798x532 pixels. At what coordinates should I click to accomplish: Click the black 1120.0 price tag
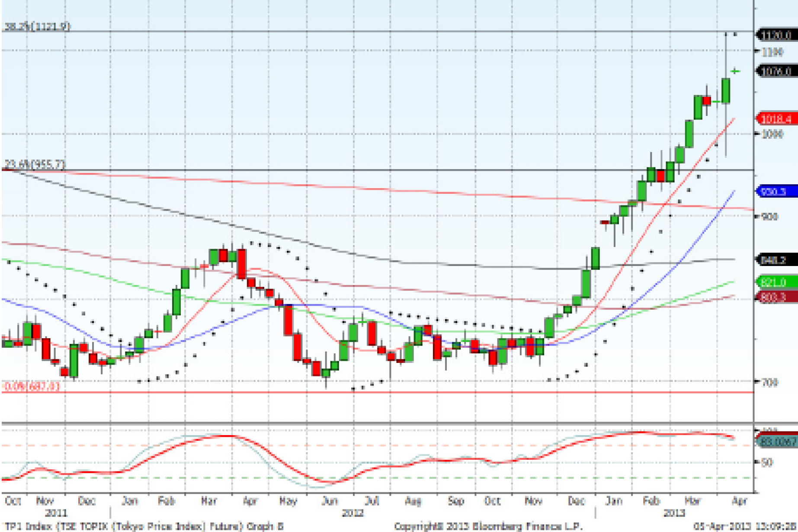[x=777, y=35]
